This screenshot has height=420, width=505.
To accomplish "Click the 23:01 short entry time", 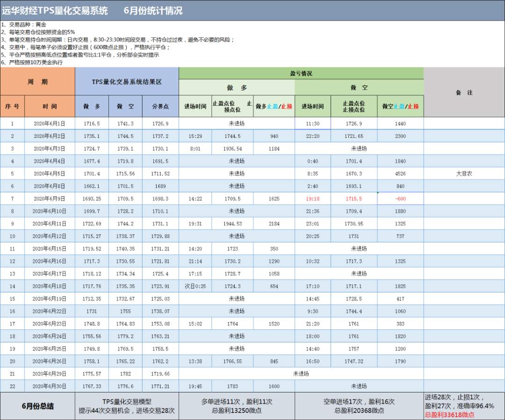I will pyautogui.click(x=313, y=224).
